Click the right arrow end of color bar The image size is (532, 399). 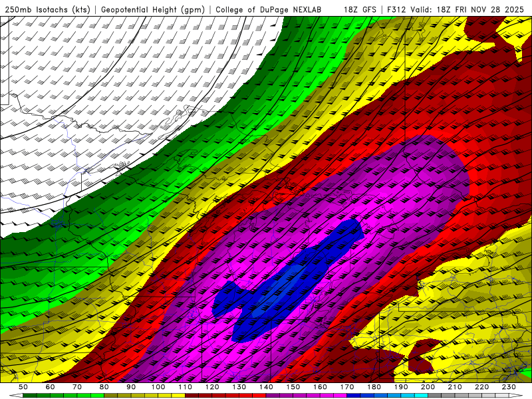pos(516,396)
